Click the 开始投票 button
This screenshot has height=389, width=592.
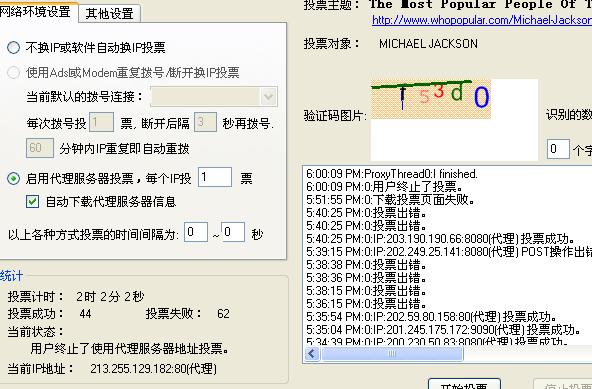[464, 384]
